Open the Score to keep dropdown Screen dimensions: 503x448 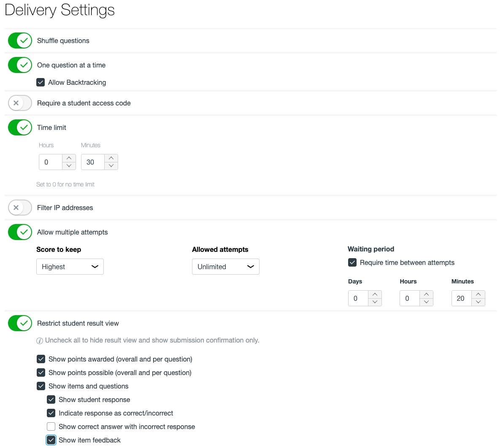pos(70,267)
